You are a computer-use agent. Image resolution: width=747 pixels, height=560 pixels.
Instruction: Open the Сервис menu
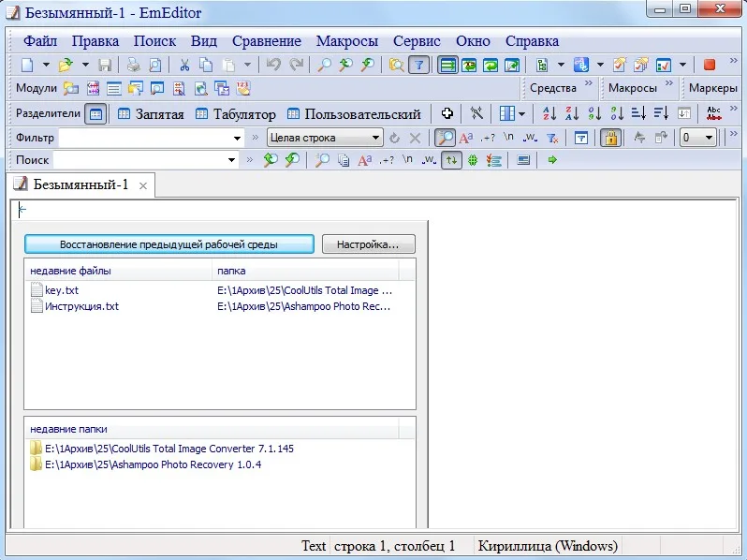(x=417, y=41)
